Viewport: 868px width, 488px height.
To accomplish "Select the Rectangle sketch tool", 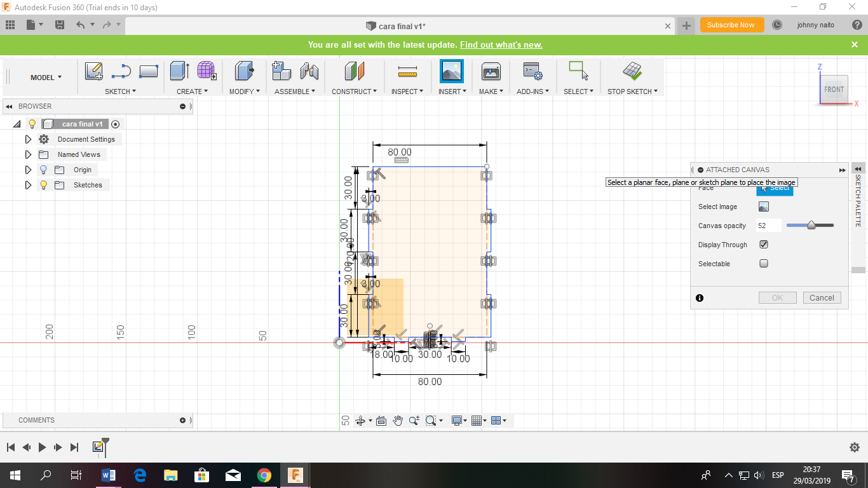I will 148,71.
